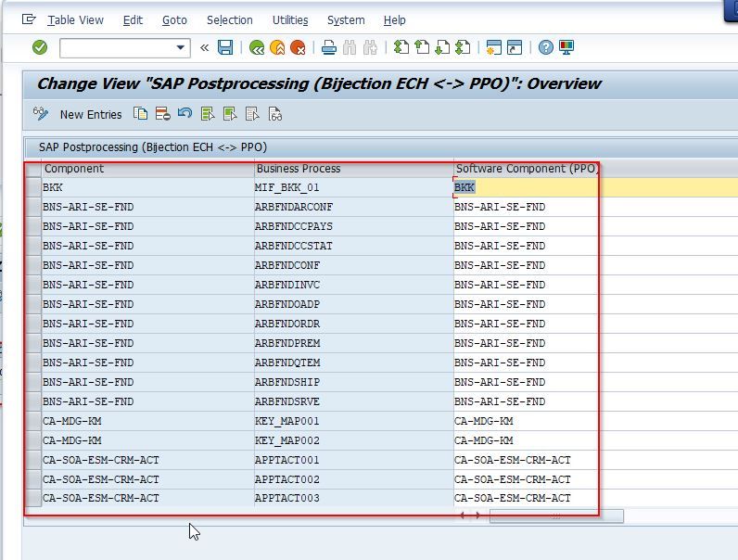Screen dimensions: 738x560
Task: Open the Goto menu
Action: pyautogui.click(x=174, y=20)
